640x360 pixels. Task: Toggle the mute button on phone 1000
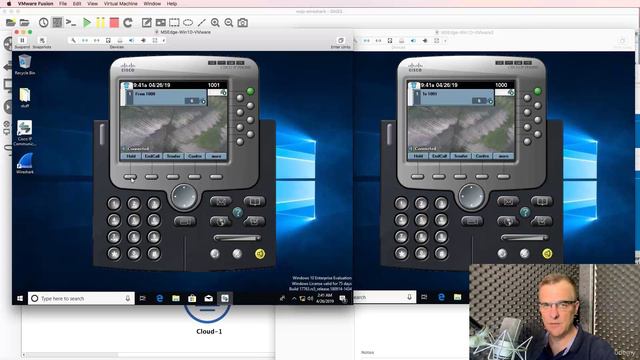coord(524,253)
